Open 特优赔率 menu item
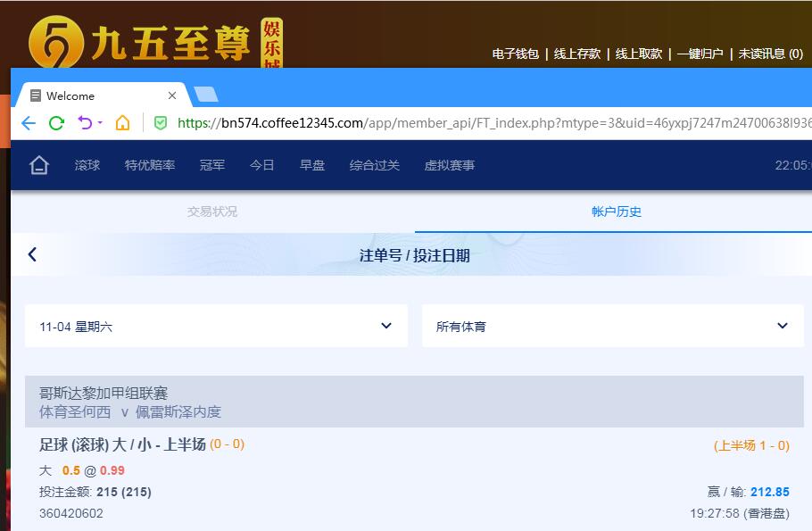The height and width of the screenshot is (531, 812). pos(150,165)
